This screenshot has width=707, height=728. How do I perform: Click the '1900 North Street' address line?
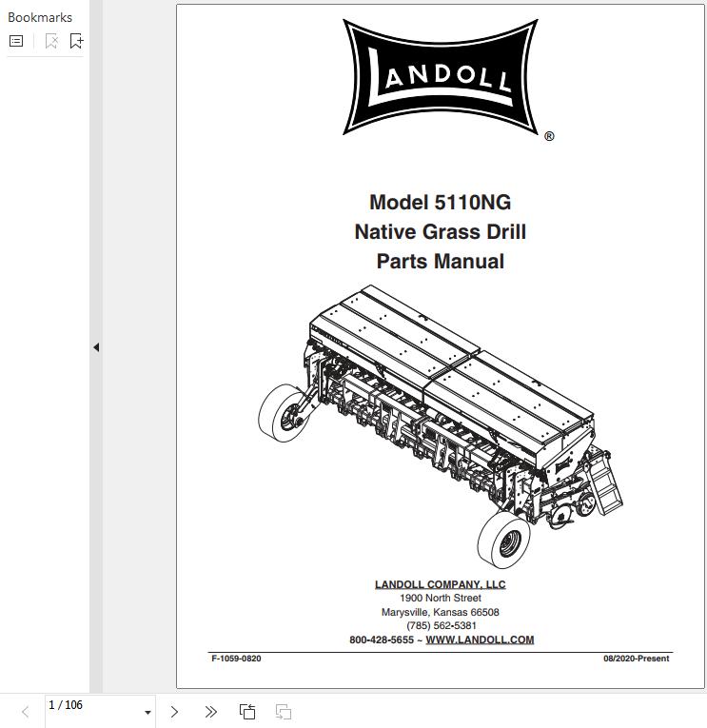click(440, 598)
